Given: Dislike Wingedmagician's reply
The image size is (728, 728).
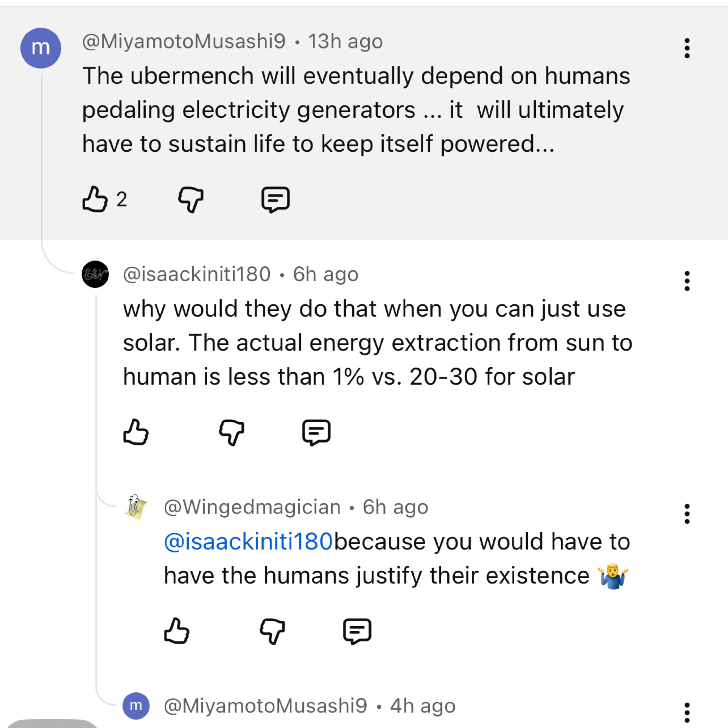Looking at the screenshot, I should click(273, 631).
